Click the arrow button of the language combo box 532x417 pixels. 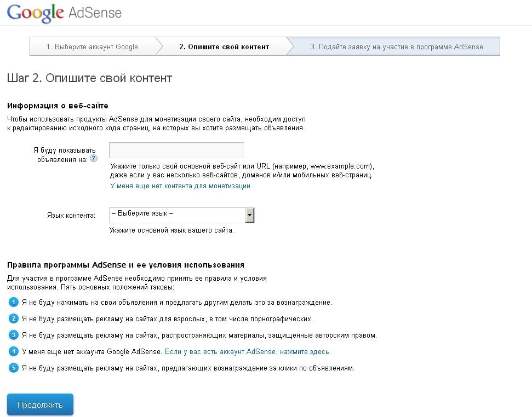(x=250, y=215)
